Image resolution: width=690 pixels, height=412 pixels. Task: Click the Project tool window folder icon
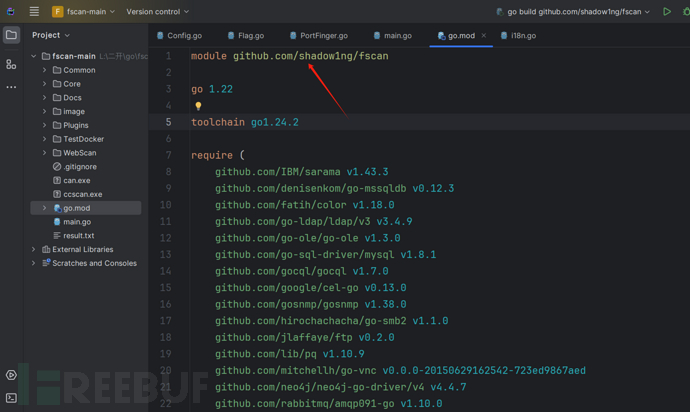(x=11, y=35)
